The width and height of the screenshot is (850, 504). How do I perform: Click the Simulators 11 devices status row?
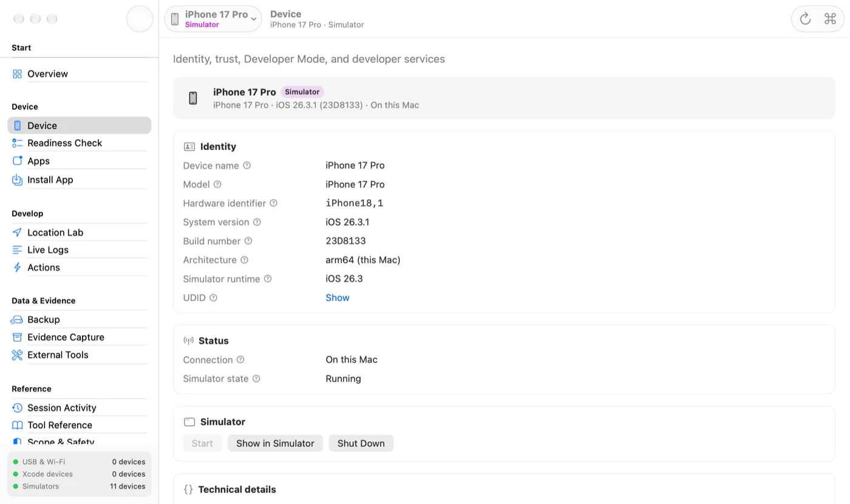(79, 486)
